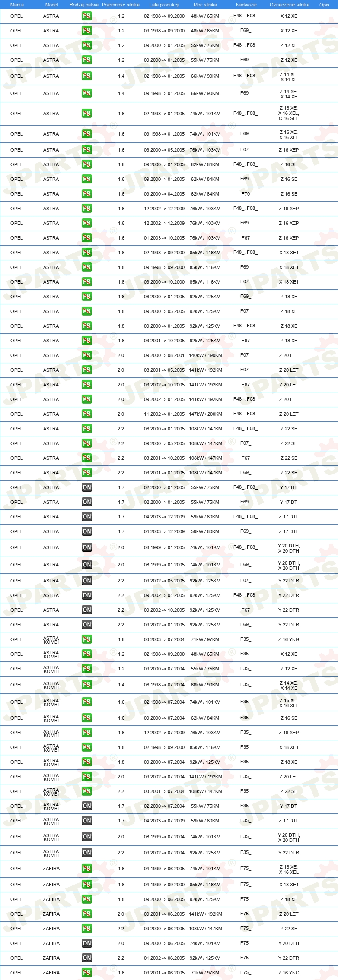The width and height of the screenshot is (338, 980).
Task: Click diesel ON icon for Zafira Y 22 DTR
Action: pyautogui.click(x=87, y=958)
